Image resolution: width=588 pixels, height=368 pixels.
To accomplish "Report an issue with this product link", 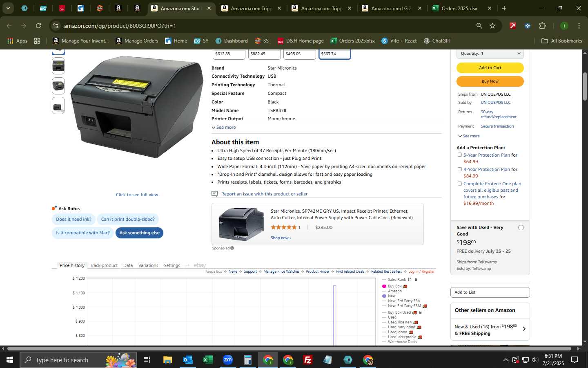I will [264, 194].
